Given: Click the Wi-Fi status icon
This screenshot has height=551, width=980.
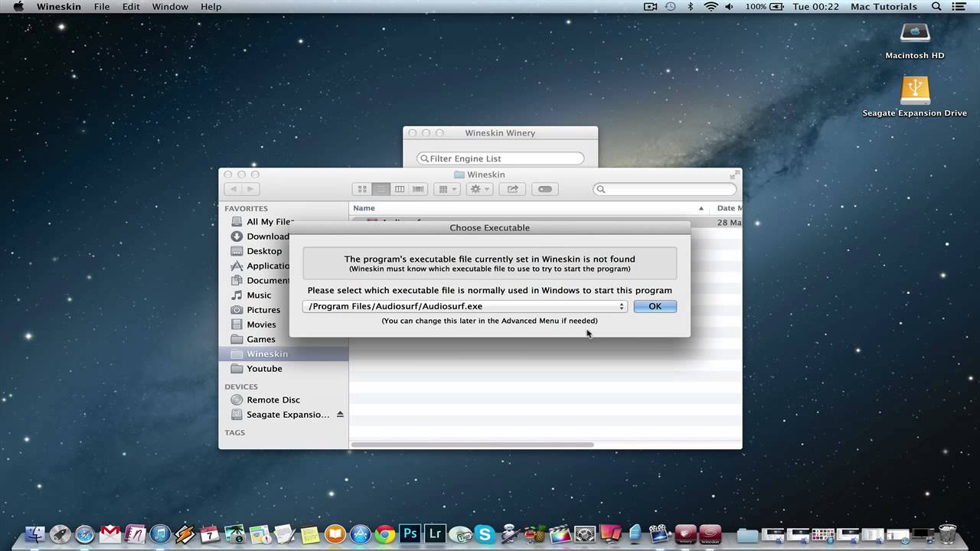Looking at the screenshot, I should point(710,7).
